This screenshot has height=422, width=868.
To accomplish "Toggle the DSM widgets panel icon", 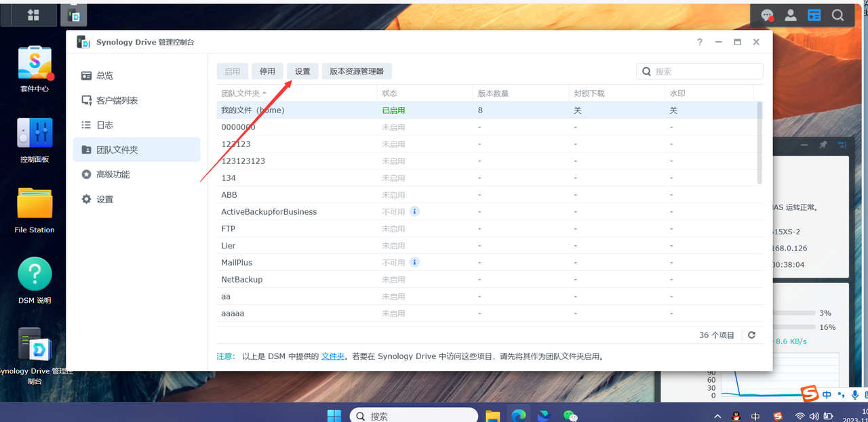I will coord(814,15).
